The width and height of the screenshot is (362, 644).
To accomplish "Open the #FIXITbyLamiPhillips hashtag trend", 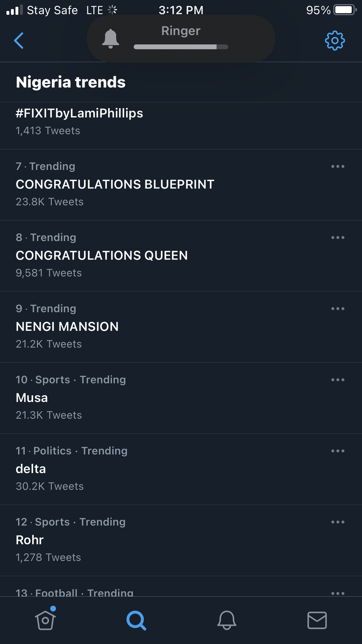I will 79,114.
